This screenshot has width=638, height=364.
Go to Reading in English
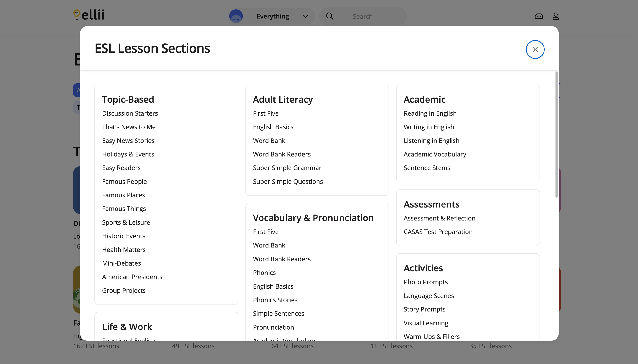pos(430,113)
